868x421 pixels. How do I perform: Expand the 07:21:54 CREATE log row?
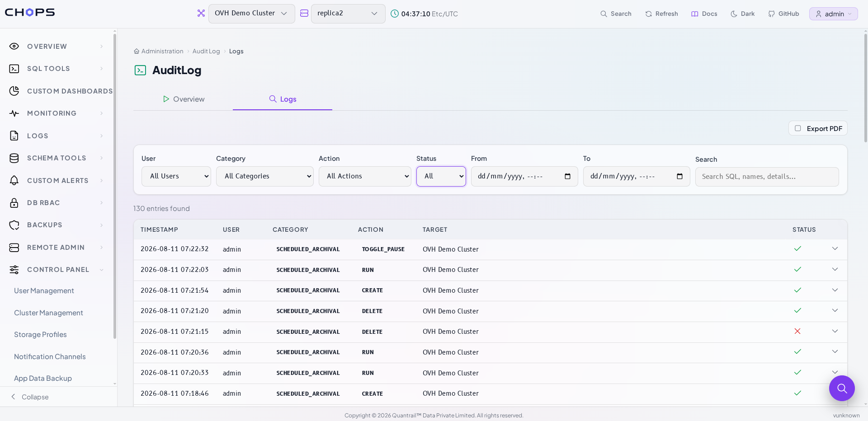pos(835,290)
